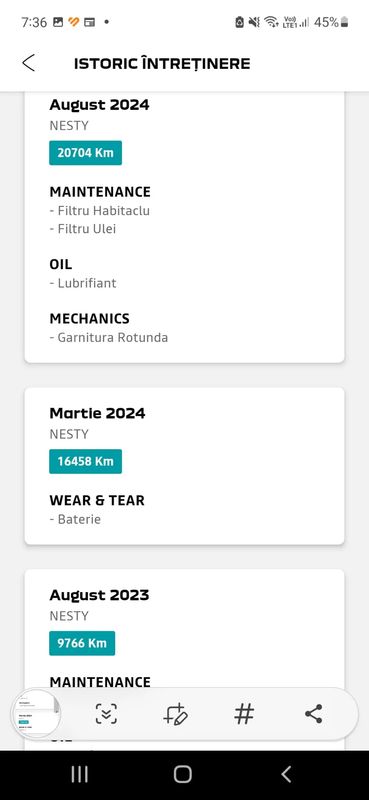Tap the crop and edit icon
The width and height of the screenshot is (369, 800).
click(176, 714)
